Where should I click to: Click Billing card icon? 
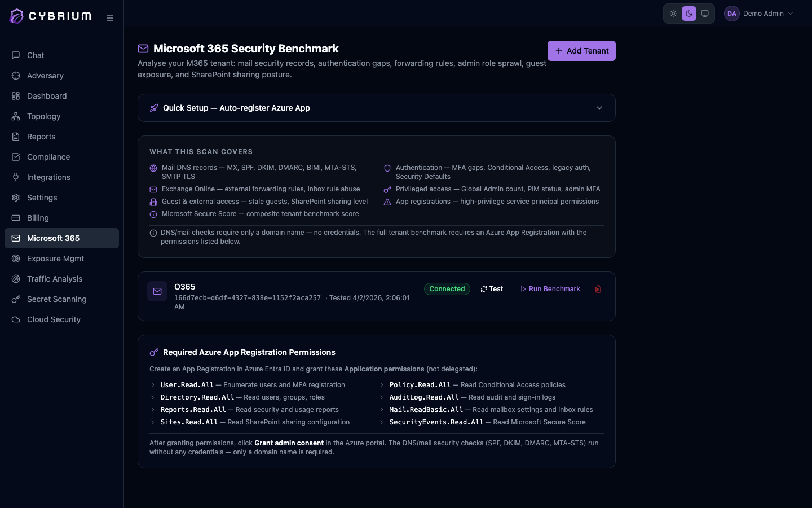pyautogui.click(x=16, y=218)
